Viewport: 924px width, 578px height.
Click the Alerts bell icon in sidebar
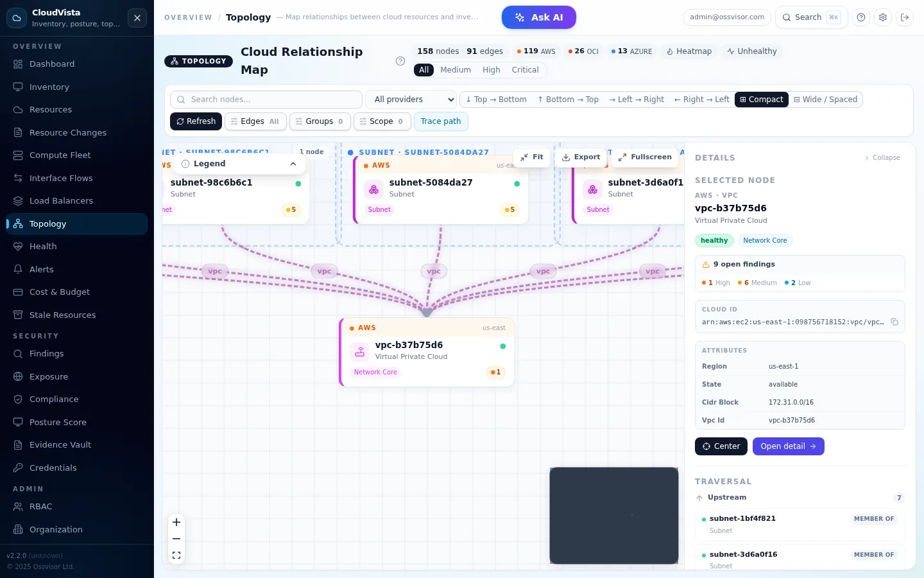18,269
